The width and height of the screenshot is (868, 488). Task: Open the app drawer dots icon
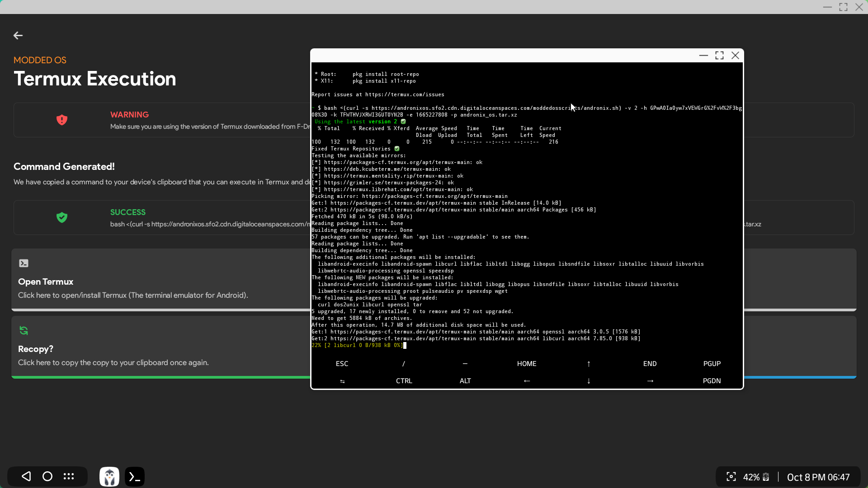(x=69, y=476)
